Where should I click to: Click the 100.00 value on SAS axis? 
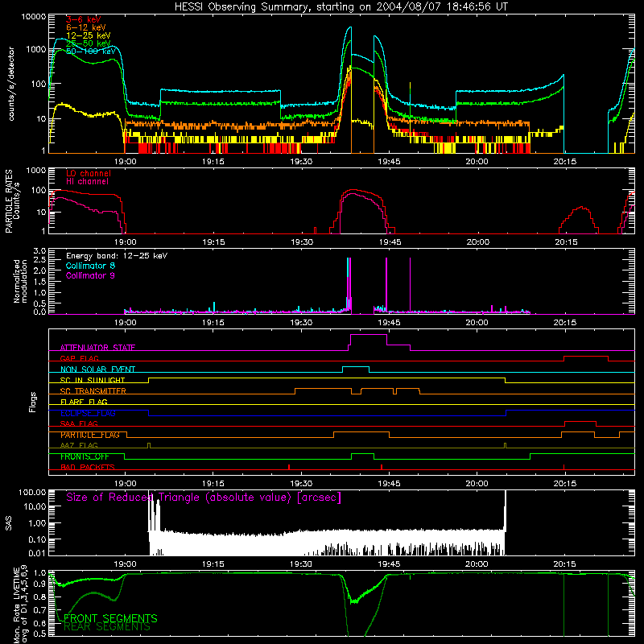[32, 492]
